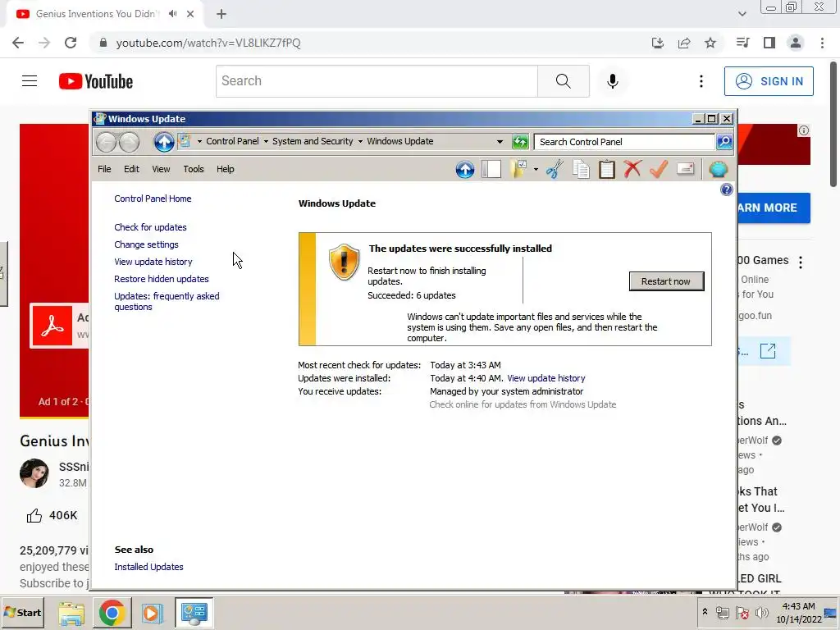Click the Control Panel icon in the address bar
Image resolution: width=840 pixels, height=630 pixels.
185,141
